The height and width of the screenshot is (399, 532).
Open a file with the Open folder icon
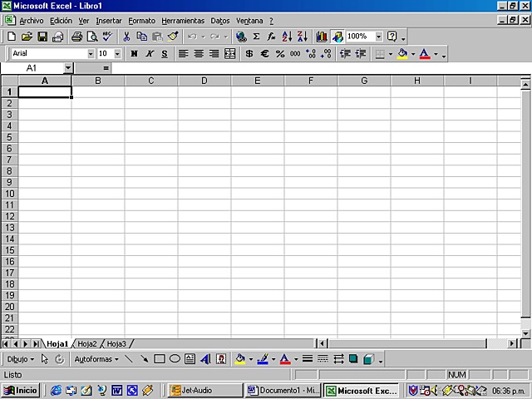point(27,37)
